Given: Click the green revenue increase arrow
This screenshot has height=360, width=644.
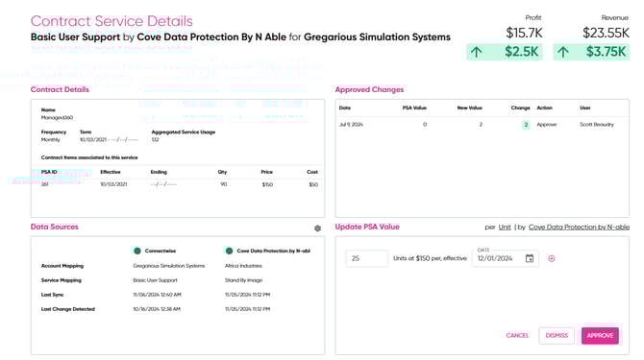Looking at the screenshot, I should (x=563, y=52).
